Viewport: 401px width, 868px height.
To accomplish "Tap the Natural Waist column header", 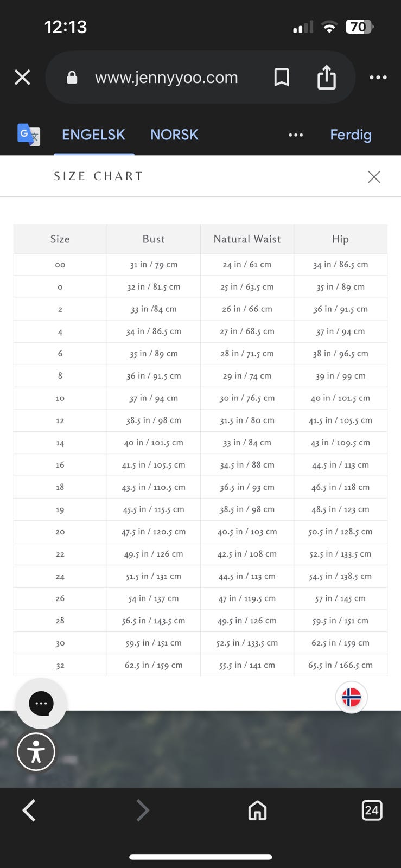I will 247,239.
